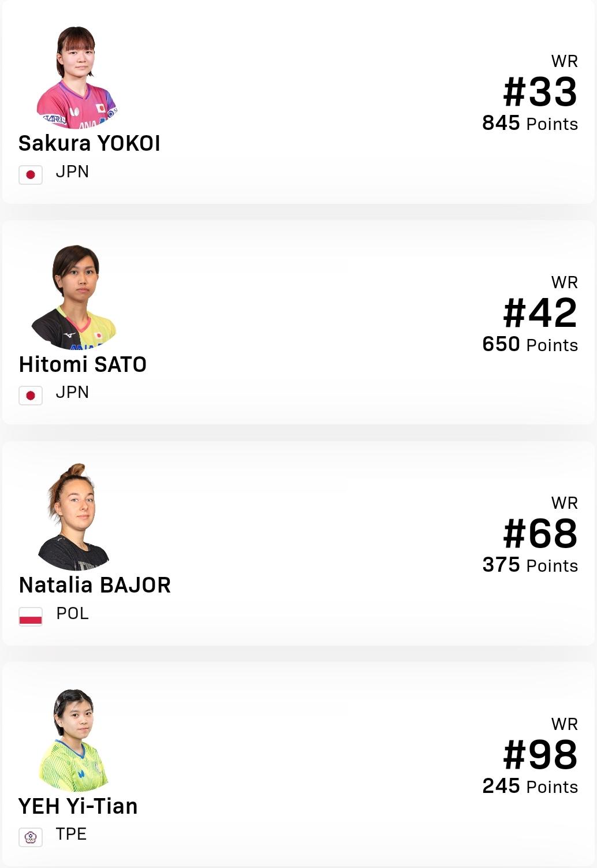Open Natalia Bajor's profile photo
597x868 pixels.
click(x=73, y=517)
